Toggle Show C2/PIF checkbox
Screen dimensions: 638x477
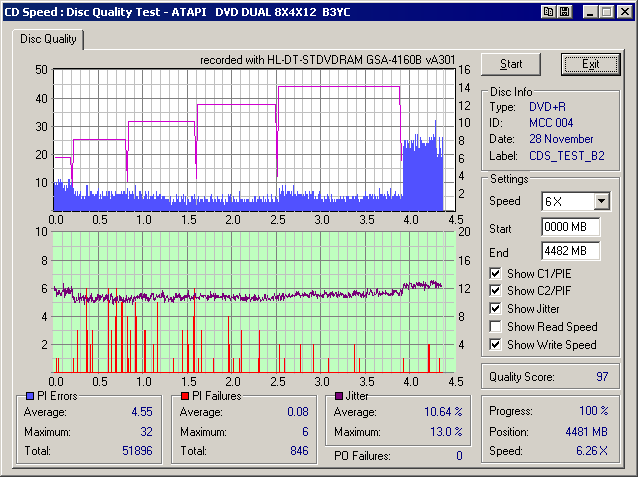(x=495, y=291)
